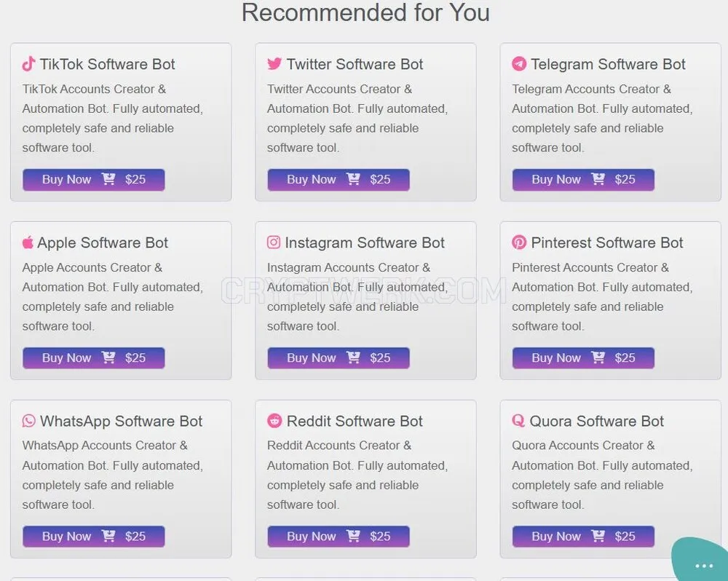Buy the TikTok Software Bot
Image resolution: width=728 pixels, height=581 pixels.
94,180
